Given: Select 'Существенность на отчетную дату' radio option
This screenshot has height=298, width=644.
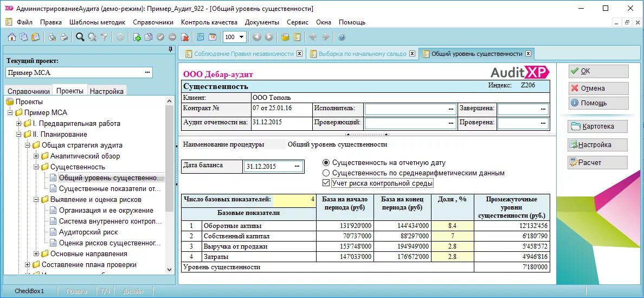Looking at the screenshot, I should (x=326, y=163).
